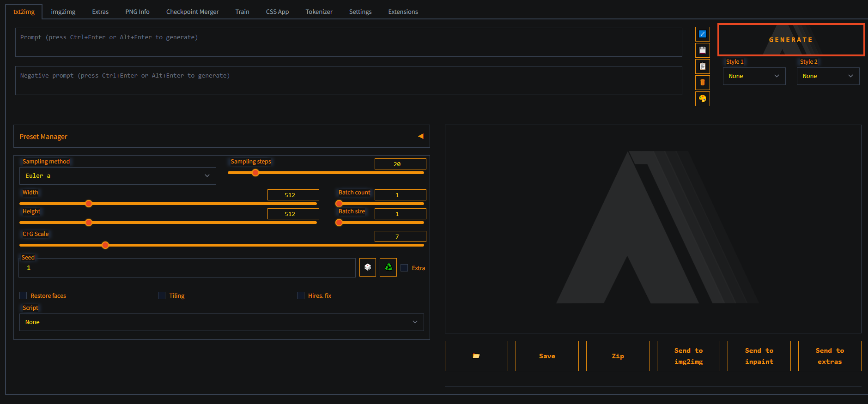This screenshot has width=868, height=404.
Task: Open the Tokenizer tab
Action: [319, 12]
